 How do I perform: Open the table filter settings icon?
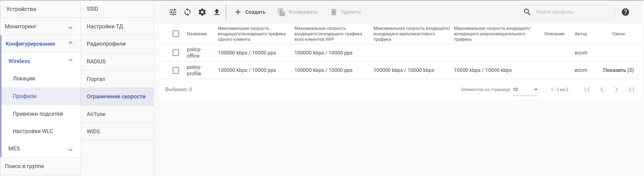pos(173,12)
